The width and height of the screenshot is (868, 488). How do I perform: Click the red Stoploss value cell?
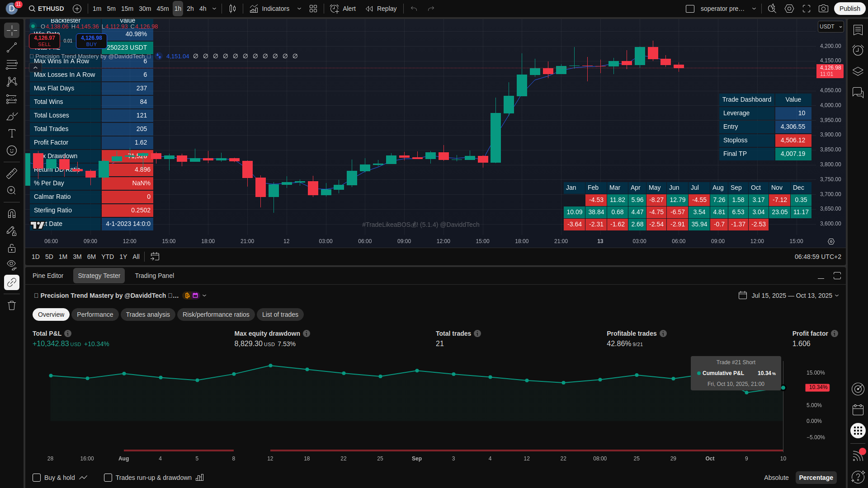(793, 140)
